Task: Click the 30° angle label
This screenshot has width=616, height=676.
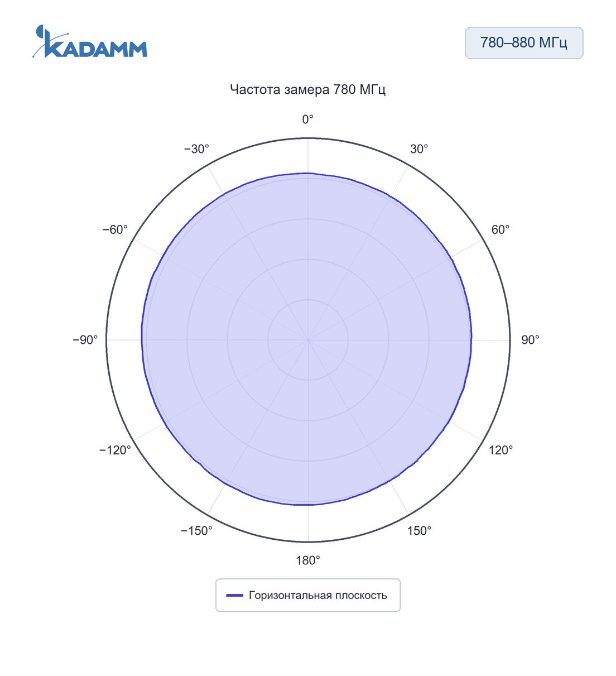Action: tap(419, 149)
